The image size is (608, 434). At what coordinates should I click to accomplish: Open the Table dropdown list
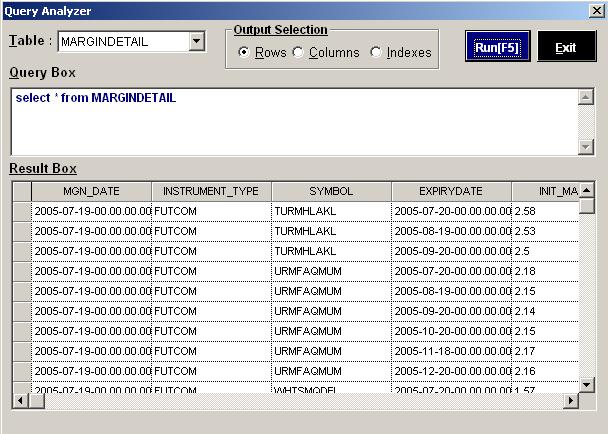196,42
